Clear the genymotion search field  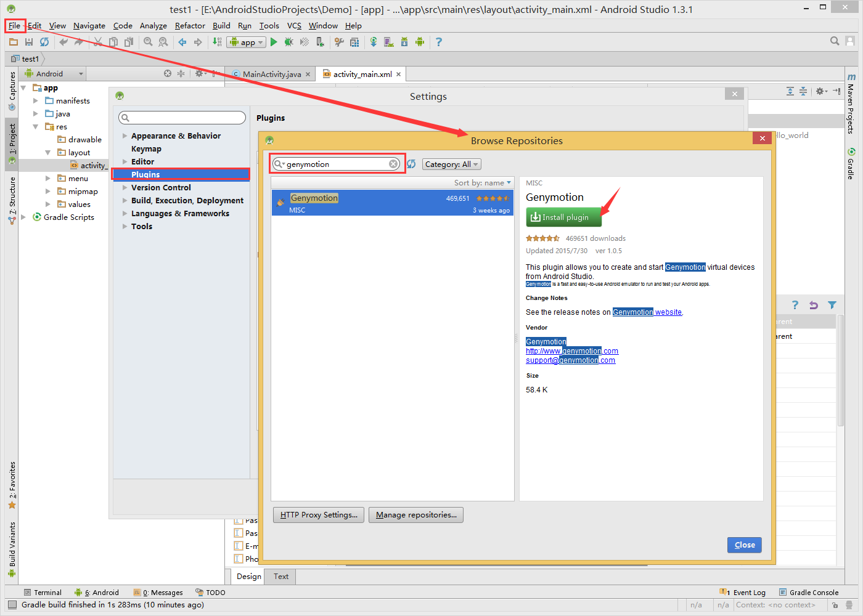pyautogui.click(x=393, y=164)
